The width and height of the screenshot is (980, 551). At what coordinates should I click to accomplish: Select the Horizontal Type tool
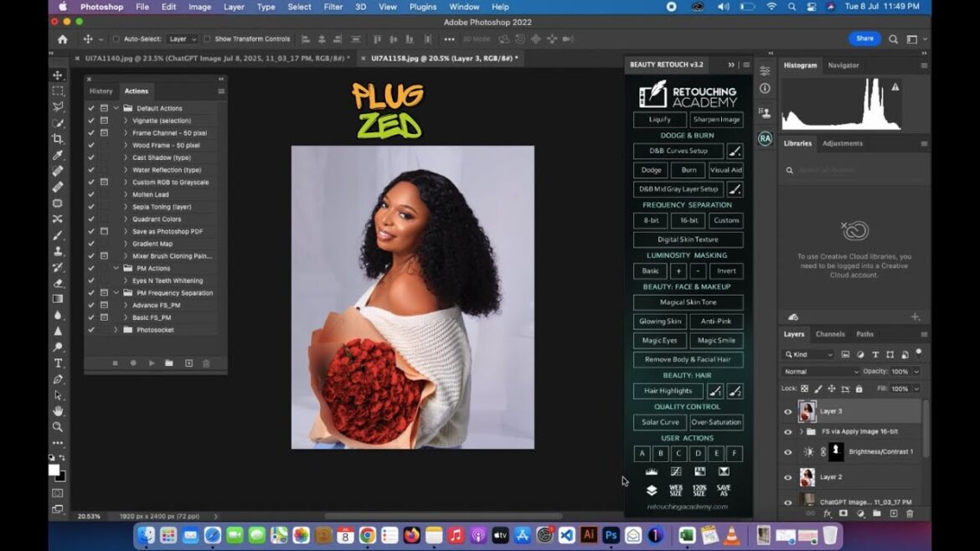[58, 363]
